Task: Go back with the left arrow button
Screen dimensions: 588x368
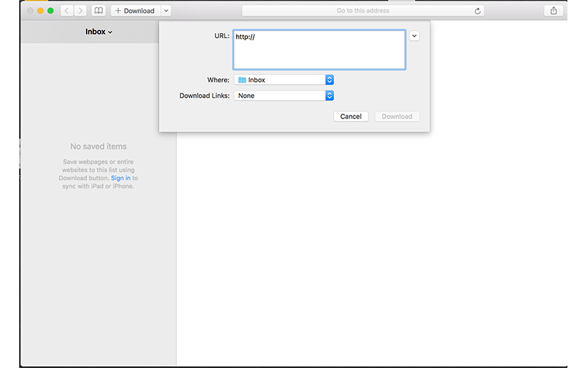Action: 67,11
